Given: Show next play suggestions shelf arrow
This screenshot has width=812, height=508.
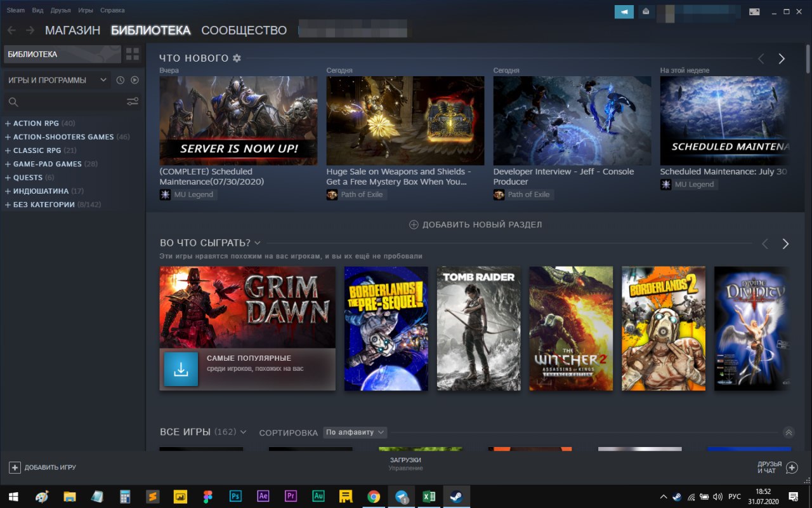Looking at the screenshot, I should pyautogui.click(x=785, y=244).
